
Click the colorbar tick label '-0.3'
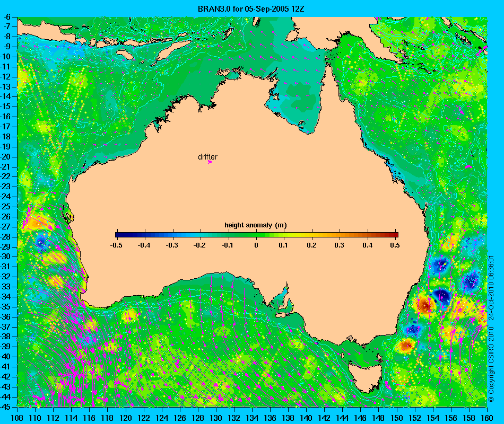(172, 245)
